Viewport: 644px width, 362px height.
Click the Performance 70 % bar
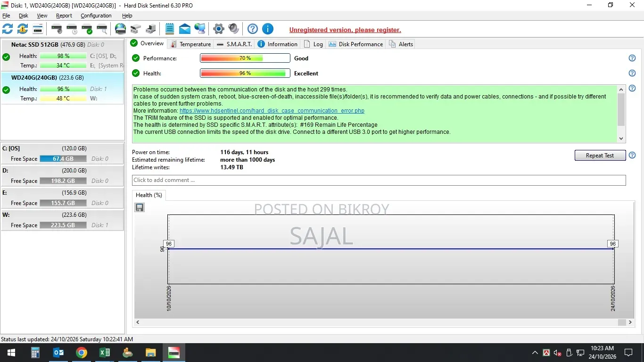tap(245, 58)
